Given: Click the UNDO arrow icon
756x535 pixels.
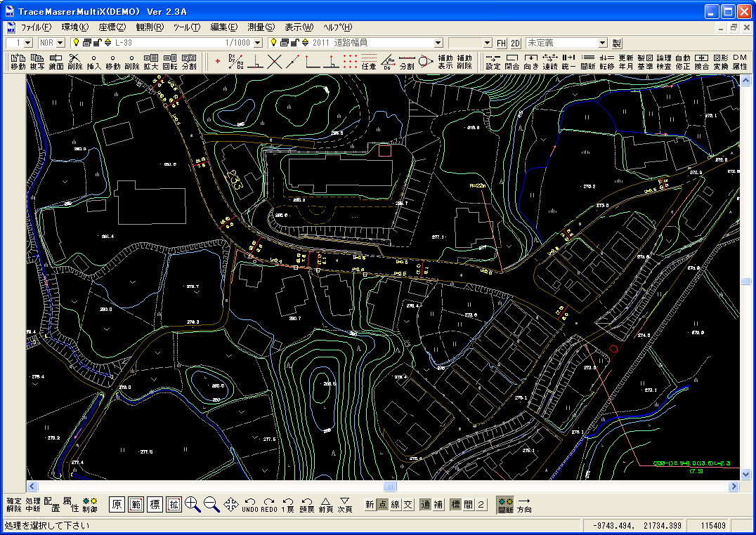Looking at the screenshot, I should coord(249,505).
